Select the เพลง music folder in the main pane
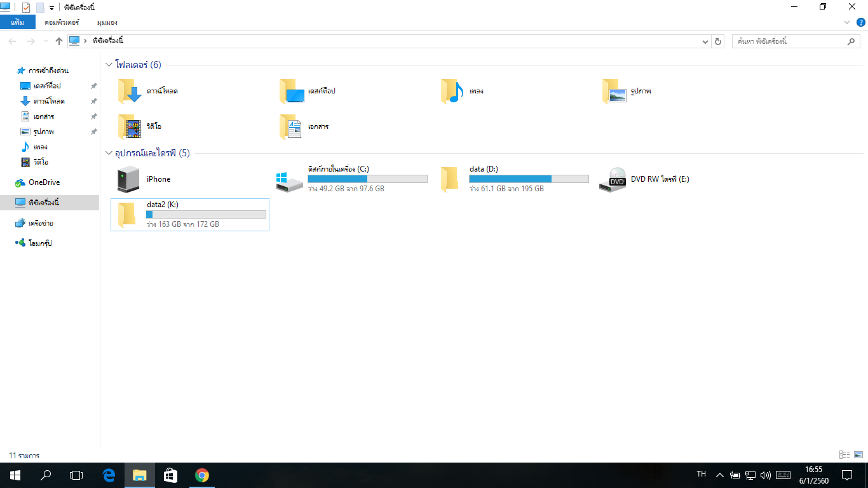Viewport: 868px width, 488px height. point(463,91)
